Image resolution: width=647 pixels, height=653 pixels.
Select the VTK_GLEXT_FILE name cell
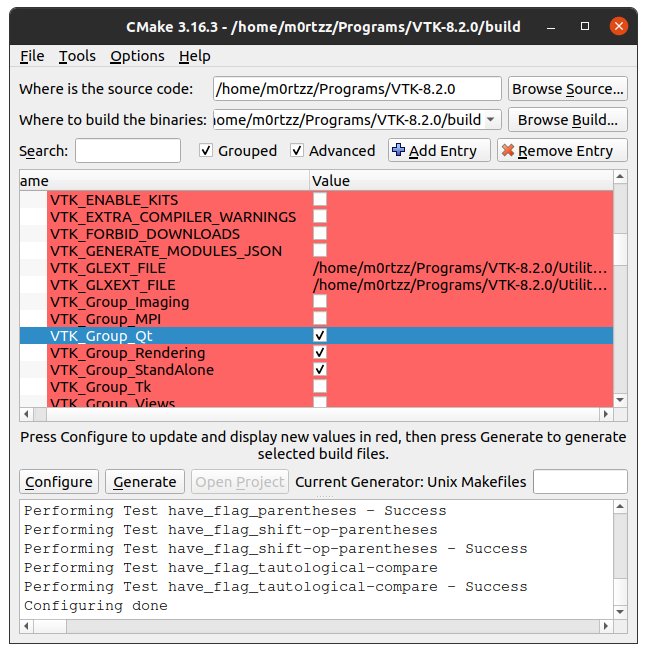click(x=179, y=268)
